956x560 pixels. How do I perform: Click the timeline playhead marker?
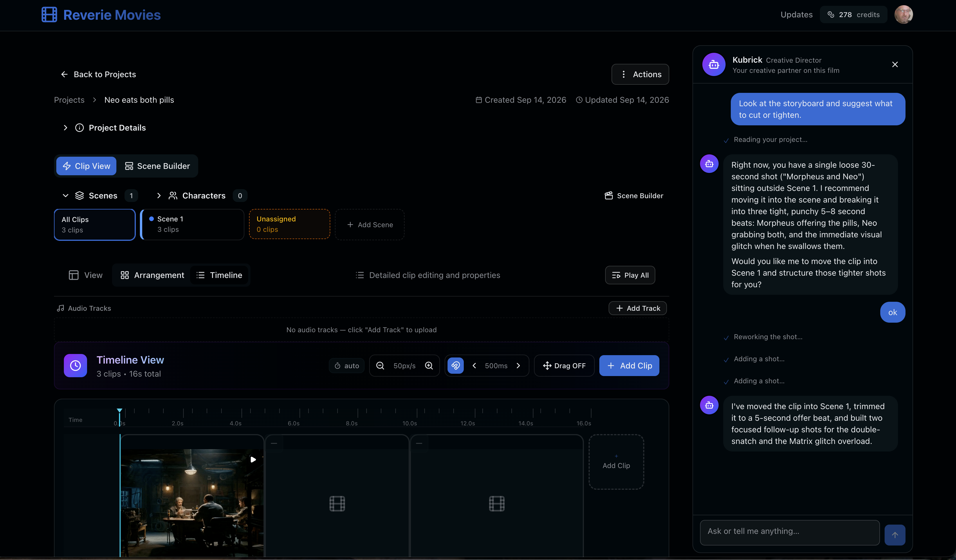(120, 411)
